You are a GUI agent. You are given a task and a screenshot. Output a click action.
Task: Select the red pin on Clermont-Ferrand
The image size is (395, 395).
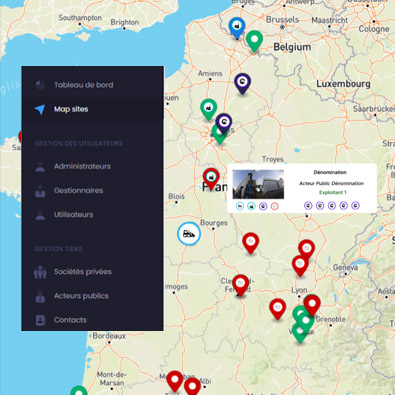[241, 285]
